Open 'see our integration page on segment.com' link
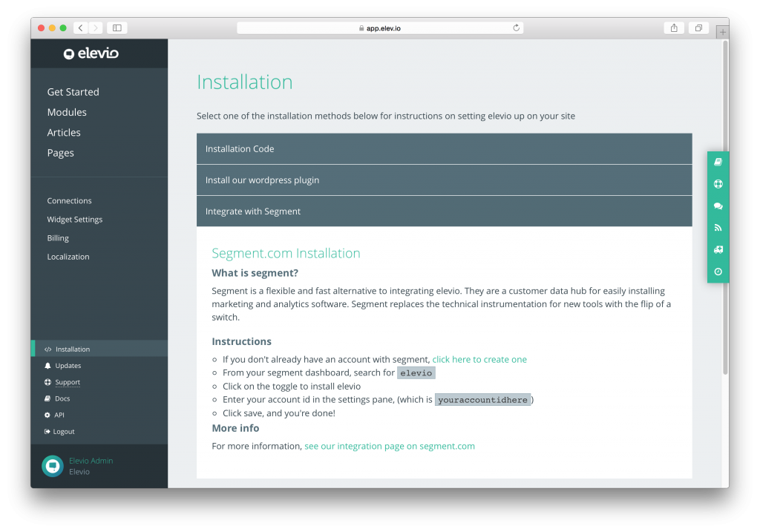 point(389,446)
